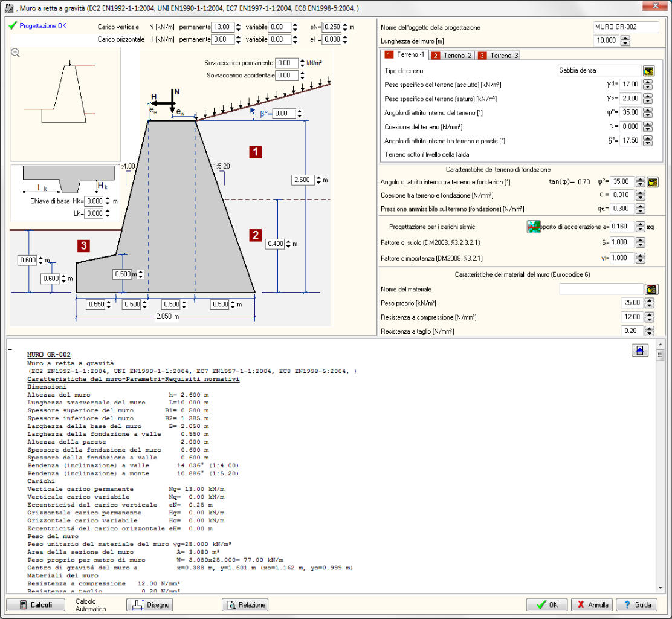Adjust the wall friction angle δ 17.50 stepper

pos(648,141)
